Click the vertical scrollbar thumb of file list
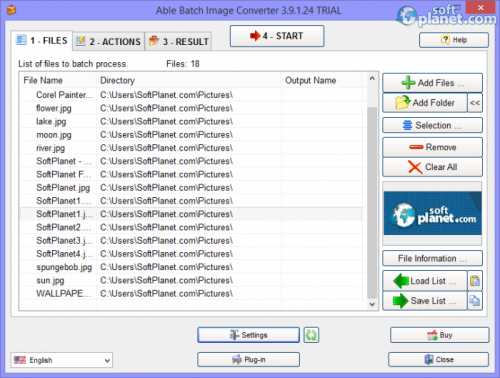Viewport: 500px width, 378px height. pos(372,203)
